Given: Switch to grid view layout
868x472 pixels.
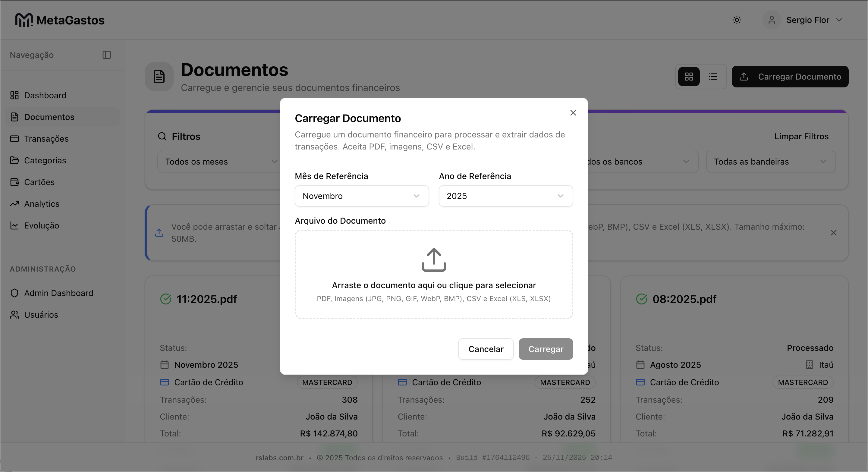Looking at the screenshot, I should click(x=689, y=77).
